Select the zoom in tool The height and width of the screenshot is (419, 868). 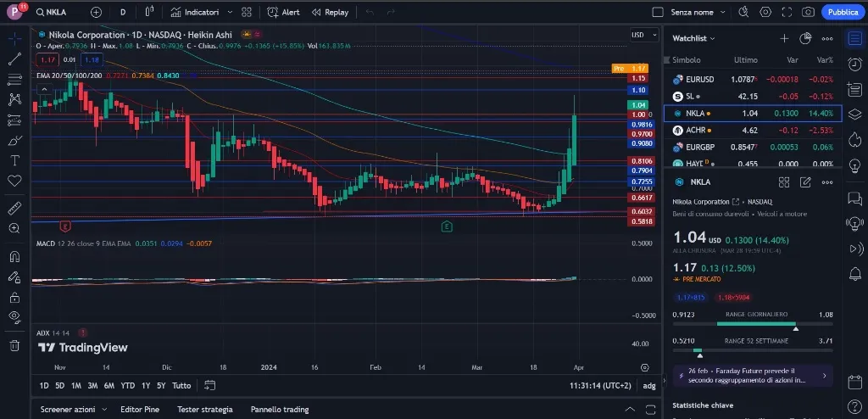(15, 228)
